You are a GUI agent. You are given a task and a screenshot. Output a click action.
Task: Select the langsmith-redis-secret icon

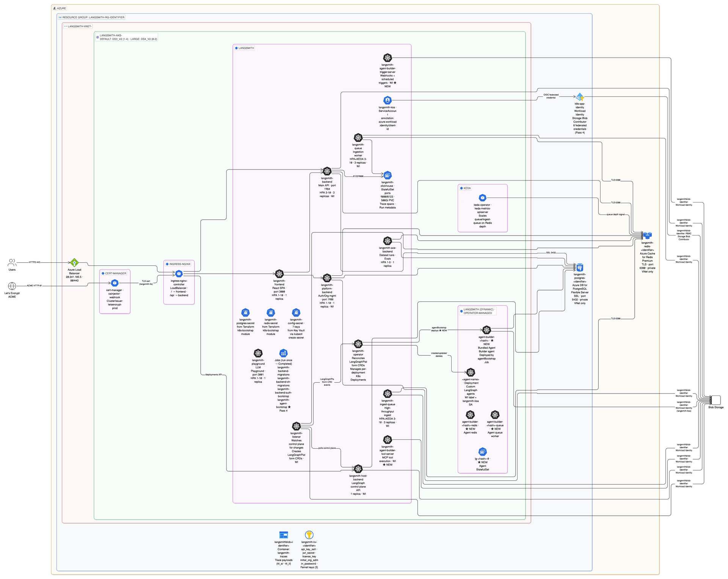pyautogui.click(x=271, y=312)
